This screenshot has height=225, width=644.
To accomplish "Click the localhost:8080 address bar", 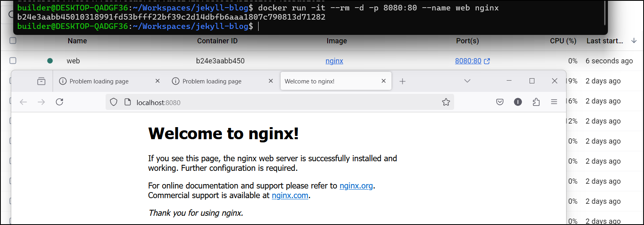I will point(280,102).
